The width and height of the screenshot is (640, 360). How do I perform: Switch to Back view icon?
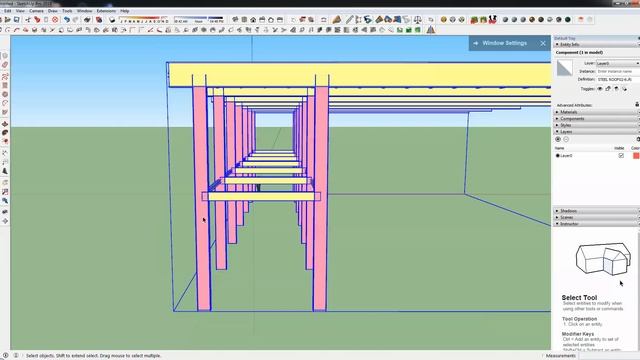(271, 20)
